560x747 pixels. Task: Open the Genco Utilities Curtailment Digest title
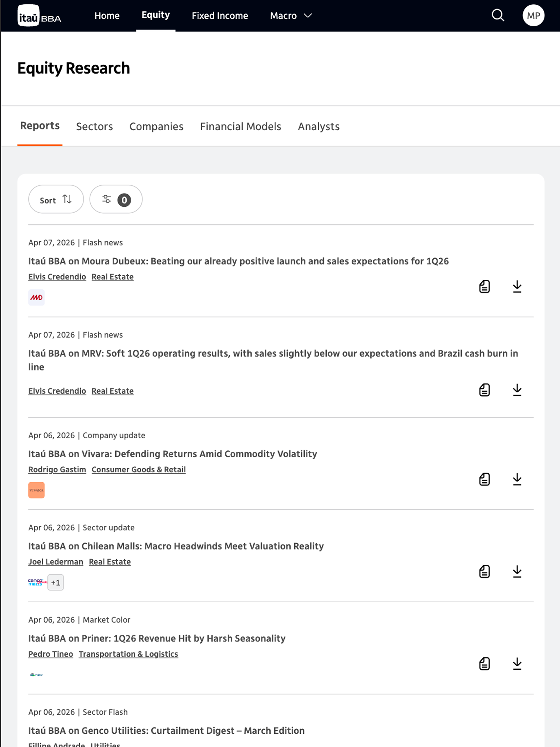click(166, 730)
